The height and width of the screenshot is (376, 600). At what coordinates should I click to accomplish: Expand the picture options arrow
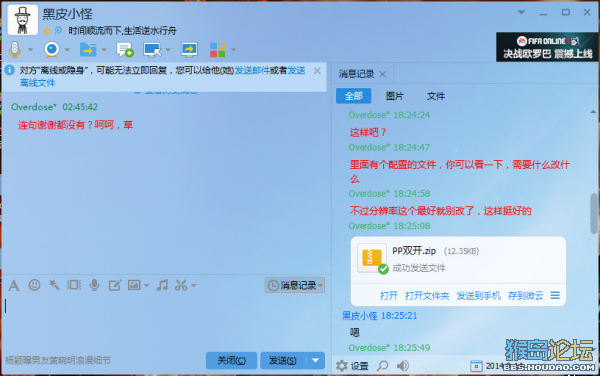click(147, 285)
